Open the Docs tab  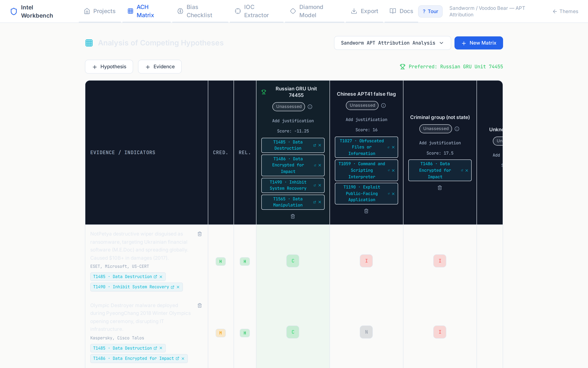[401, 11]
